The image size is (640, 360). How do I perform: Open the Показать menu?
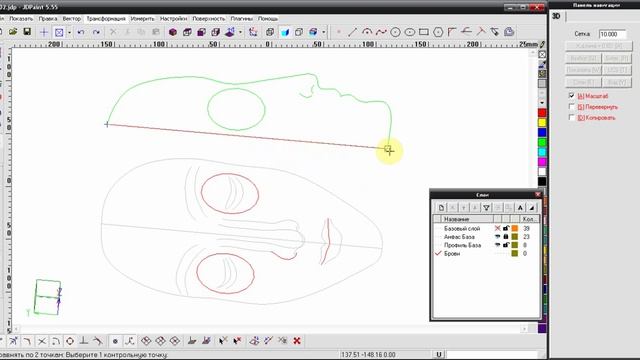tap(21, 19)
